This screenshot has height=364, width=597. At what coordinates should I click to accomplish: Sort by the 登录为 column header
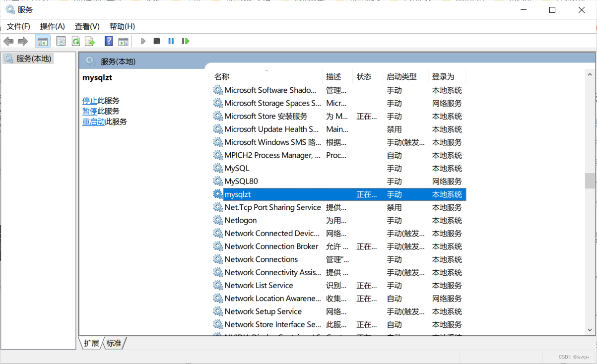pyautogui.click(x=447, y=76)
